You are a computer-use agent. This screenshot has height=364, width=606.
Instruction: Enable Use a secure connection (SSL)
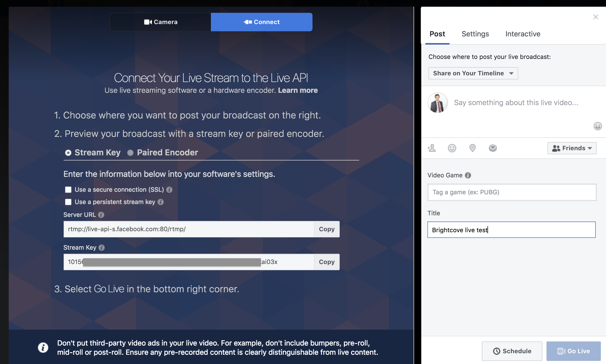[x=68, y=190]
